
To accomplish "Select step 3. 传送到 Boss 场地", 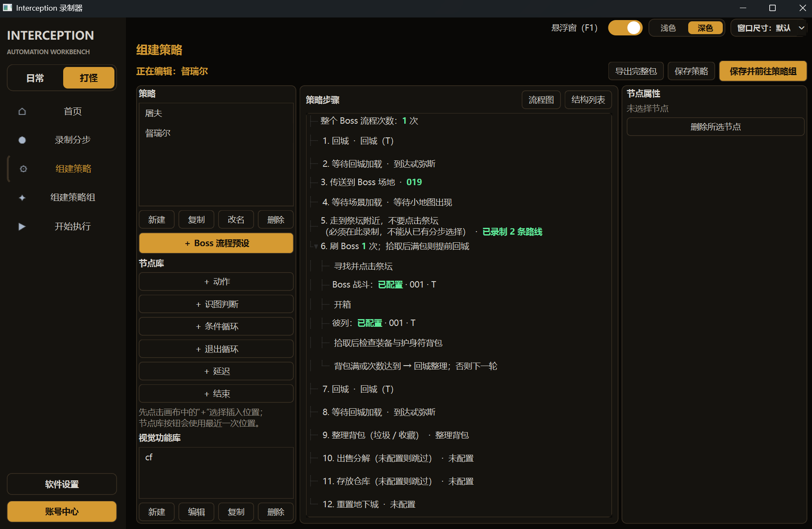I will point(371,182).
